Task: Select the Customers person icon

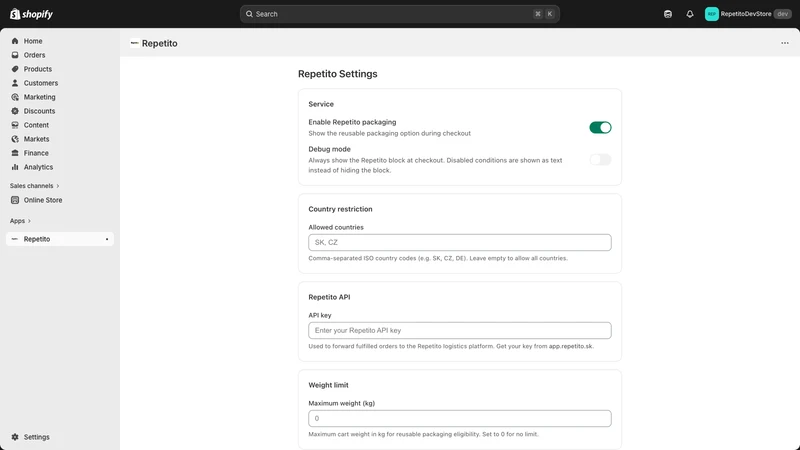Action: 15,83
